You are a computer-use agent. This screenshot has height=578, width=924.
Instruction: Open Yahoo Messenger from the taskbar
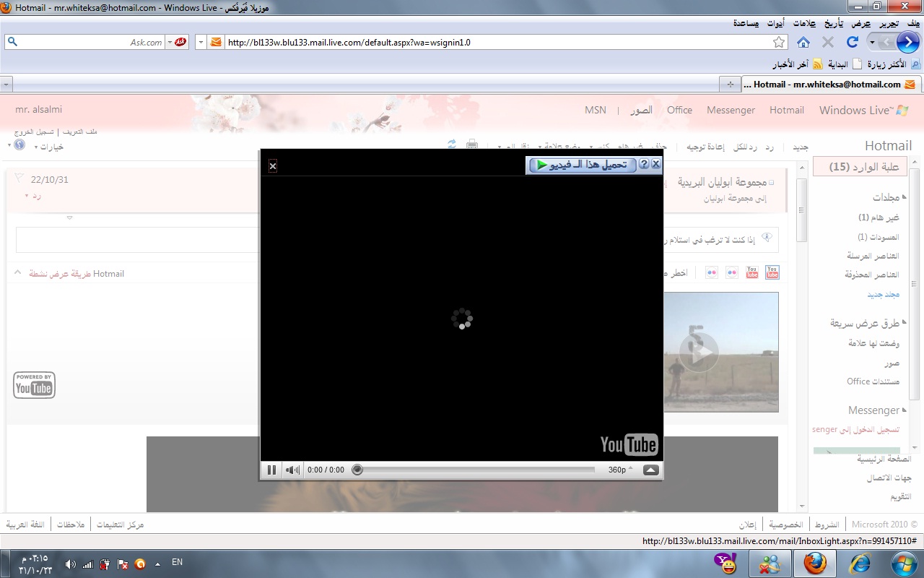pyautogui.click(x=724, y=562)
